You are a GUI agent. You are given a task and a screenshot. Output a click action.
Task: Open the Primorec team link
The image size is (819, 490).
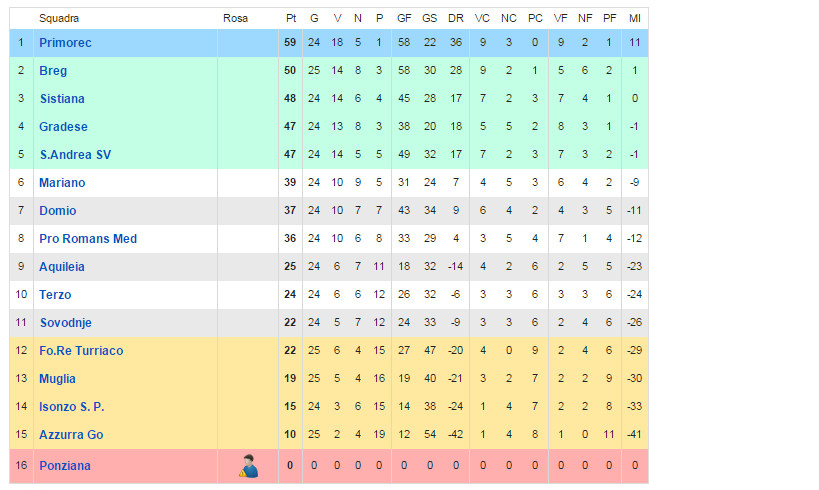65,43
